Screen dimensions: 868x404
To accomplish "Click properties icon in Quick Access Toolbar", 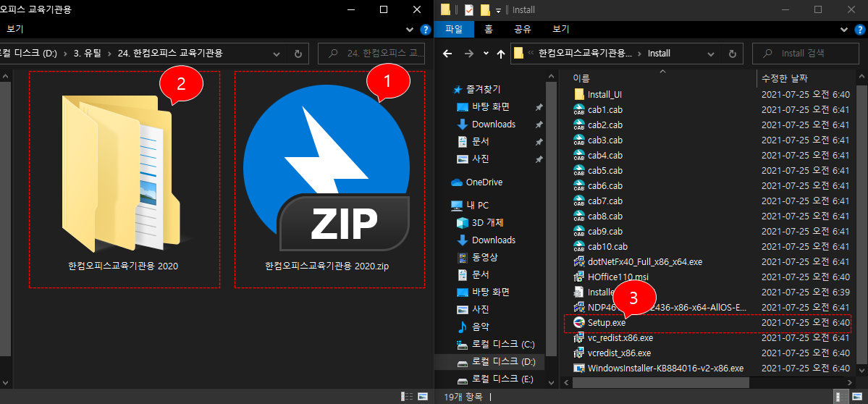I will click(469, 10).
